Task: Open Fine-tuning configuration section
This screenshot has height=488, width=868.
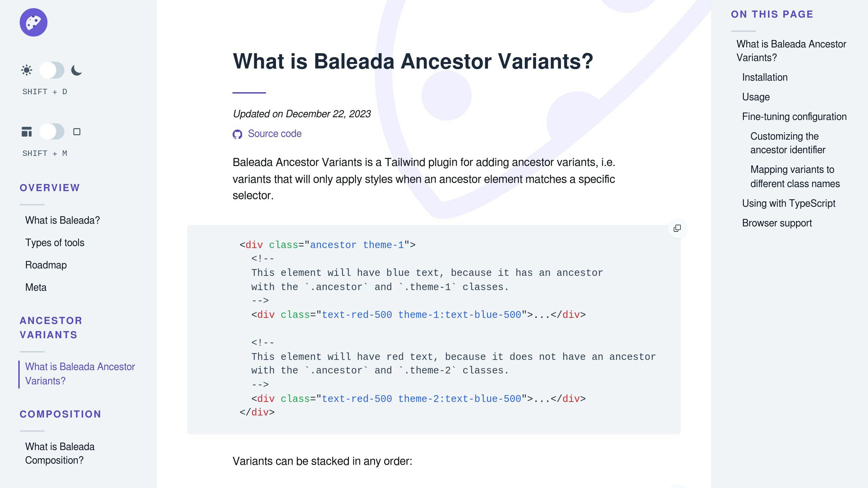Action: click(x=794, y=116)
